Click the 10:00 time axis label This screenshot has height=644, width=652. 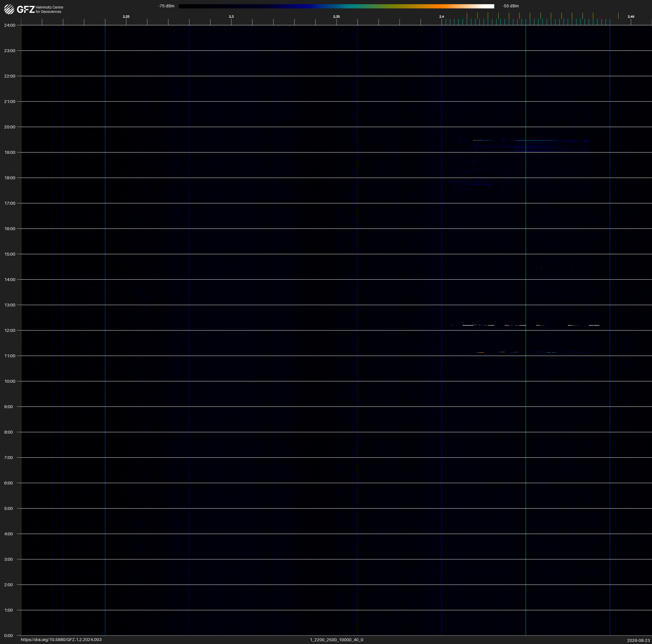click(x=10, y=381)
